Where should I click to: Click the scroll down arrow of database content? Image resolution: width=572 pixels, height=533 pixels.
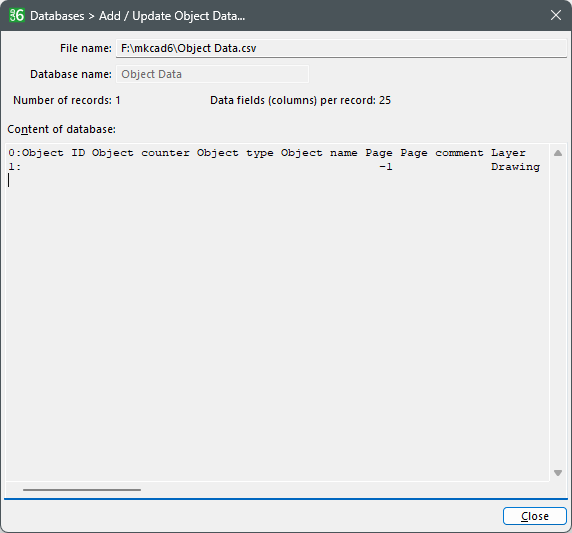click(558, 473)
